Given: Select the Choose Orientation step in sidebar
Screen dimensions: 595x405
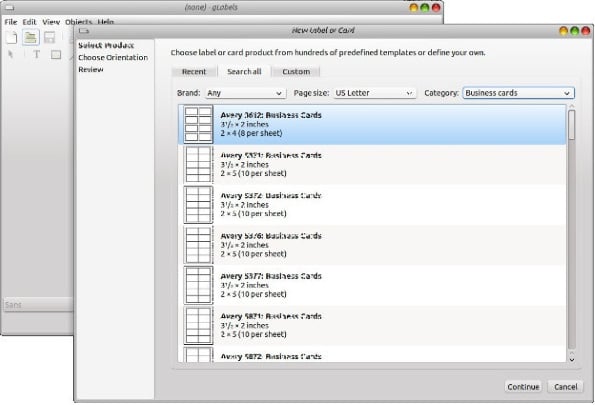Looking at the screenshot, I should pyautogui.click(x=113, y=57).
